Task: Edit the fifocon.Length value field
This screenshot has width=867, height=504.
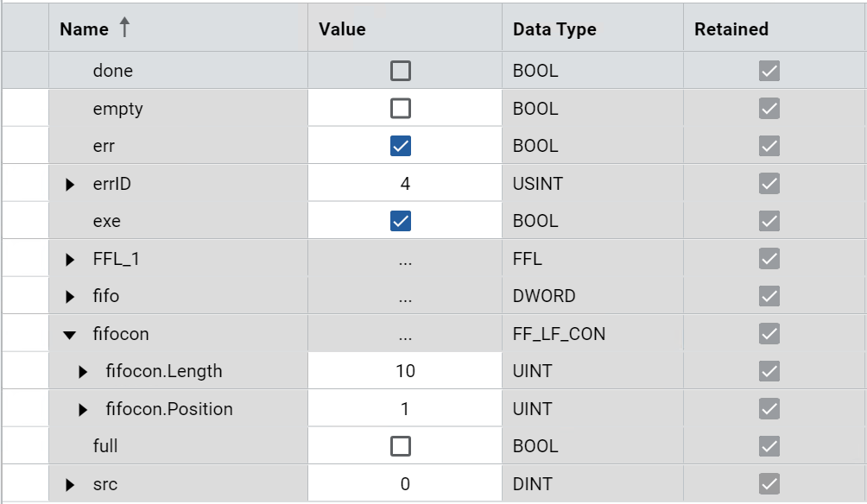Action: point(405,371)
